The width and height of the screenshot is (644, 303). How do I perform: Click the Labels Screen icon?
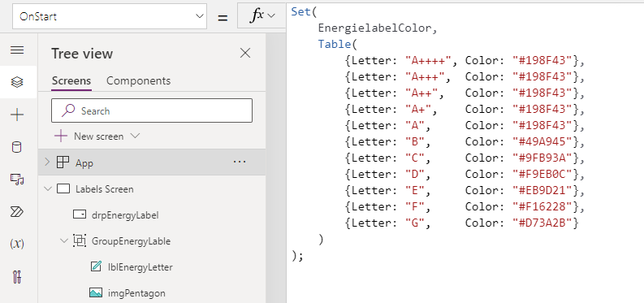(63, 188)
